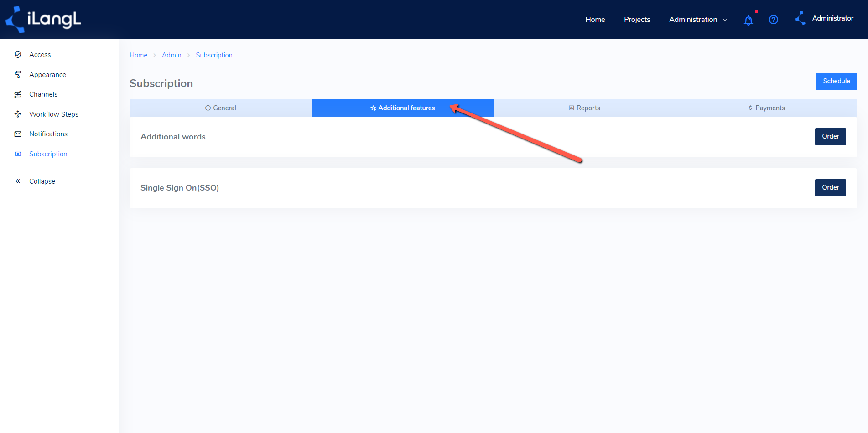868x433 pixels.
Task: Order Single Sign On (SSO)
Action: coord(830,188)
